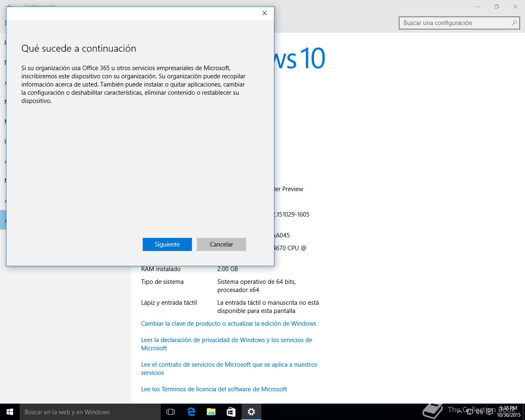Minimize the Configuración window
The image size is (525, 420).
pos(478,7)
